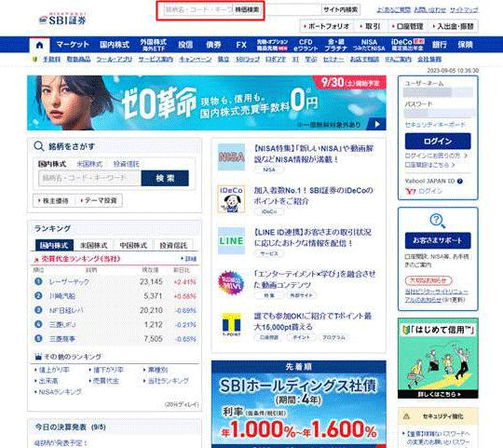The width and height of the screenshot is (503, 448).
Task: Focus the 銘柄名・コード・キーワード field in 銘柄をさがす
Action: coord(89,178)
